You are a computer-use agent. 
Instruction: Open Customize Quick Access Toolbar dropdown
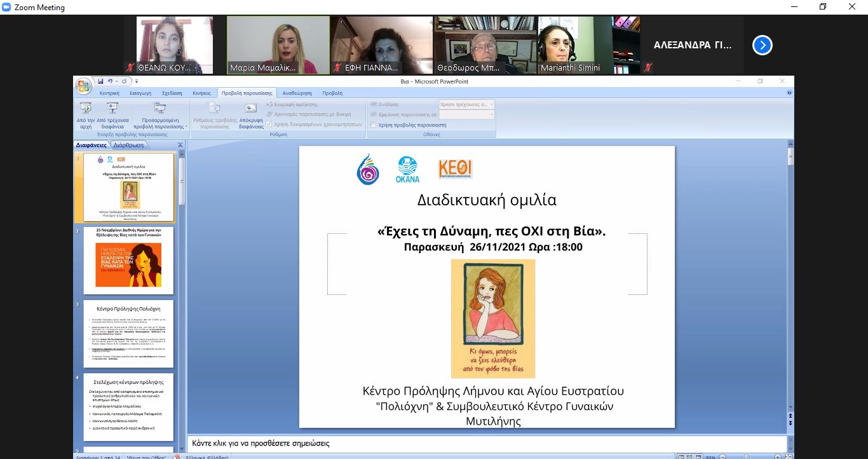pos(137,81)
